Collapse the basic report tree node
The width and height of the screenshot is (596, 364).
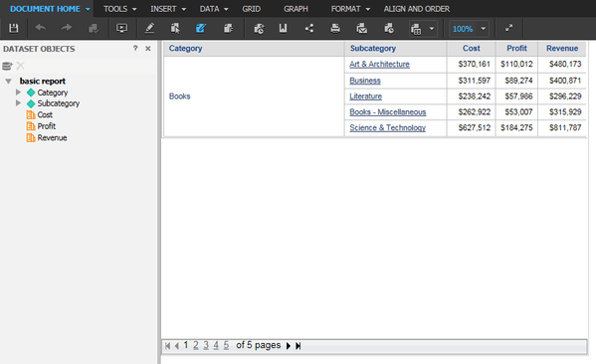tap(9, 81)
